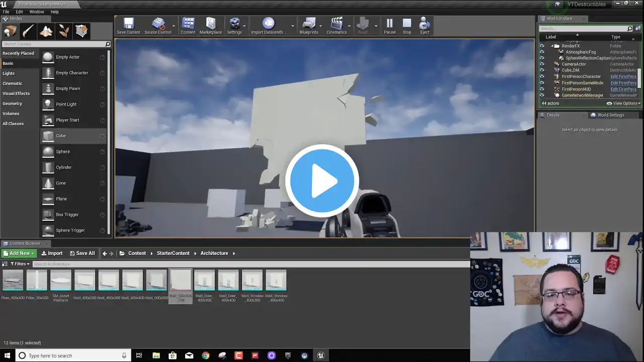Viewport: 644px width, 362px height.
Task: Select the Wall_Window_400x300 asset thumbnail
Action: coord(252,281)
